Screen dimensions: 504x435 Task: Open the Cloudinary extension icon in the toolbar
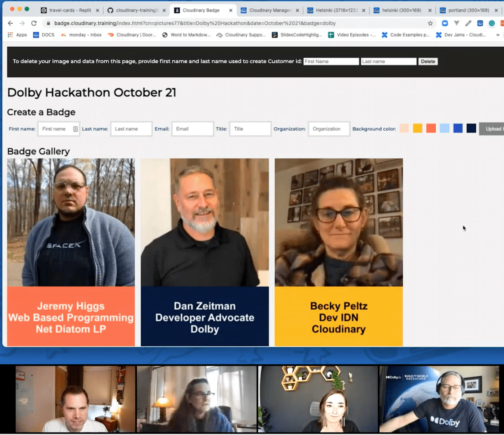coord(480,23)
